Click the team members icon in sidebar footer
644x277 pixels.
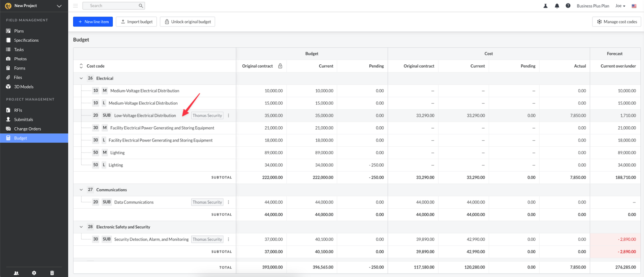pos(16,273)
